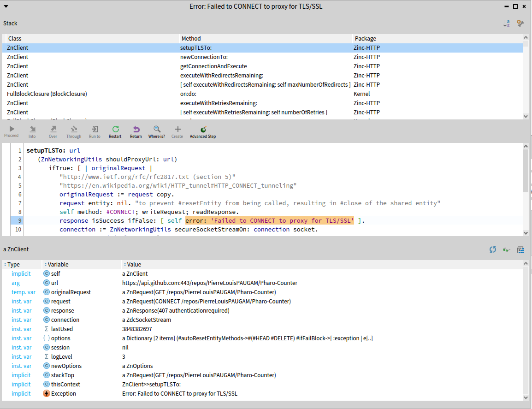
Task: Open the stack settings wrench icon
Action: (520, 23)
